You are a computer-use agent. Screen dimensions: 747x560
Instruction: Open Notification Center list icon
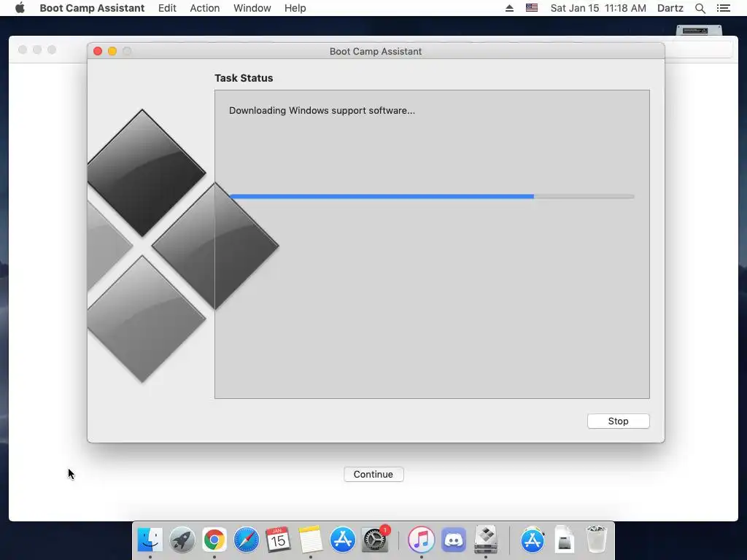coord(723,8)
